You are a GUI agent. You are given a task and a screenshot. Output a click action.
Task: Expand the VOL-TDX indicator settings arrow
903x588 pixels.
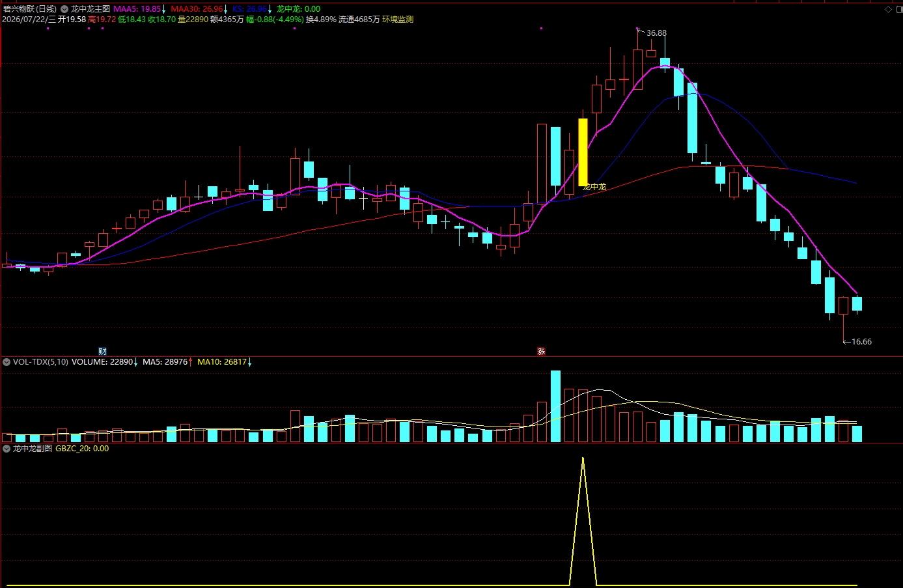7,362
